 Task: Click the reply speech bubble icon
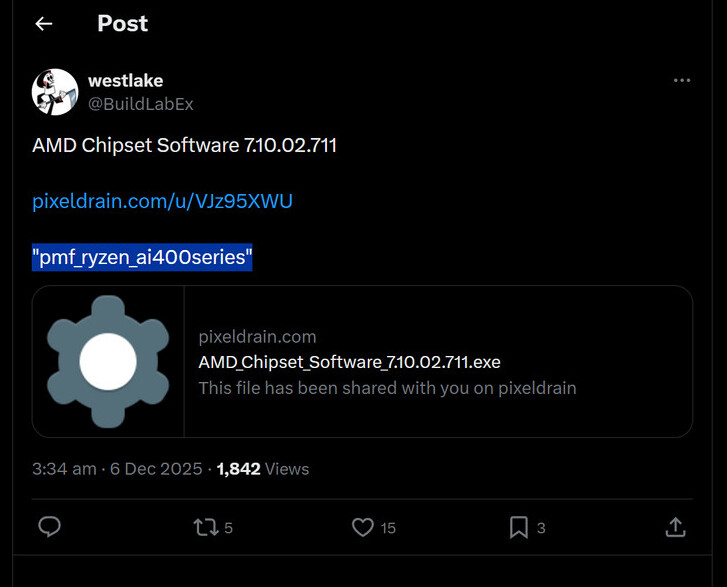click(49, 527)
